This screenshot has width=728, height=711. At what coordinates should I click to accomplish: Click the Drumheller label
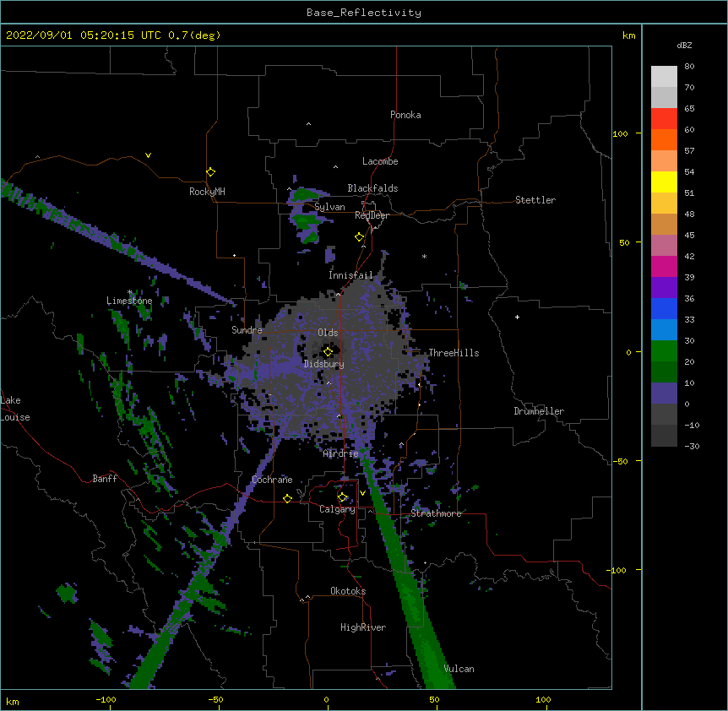(539, 411)
